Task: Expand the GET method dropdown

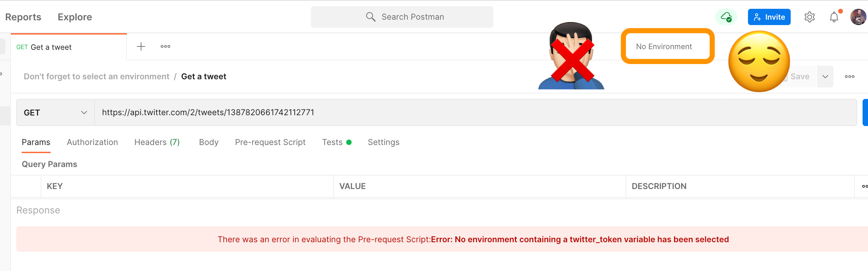Action: point(55,112)
